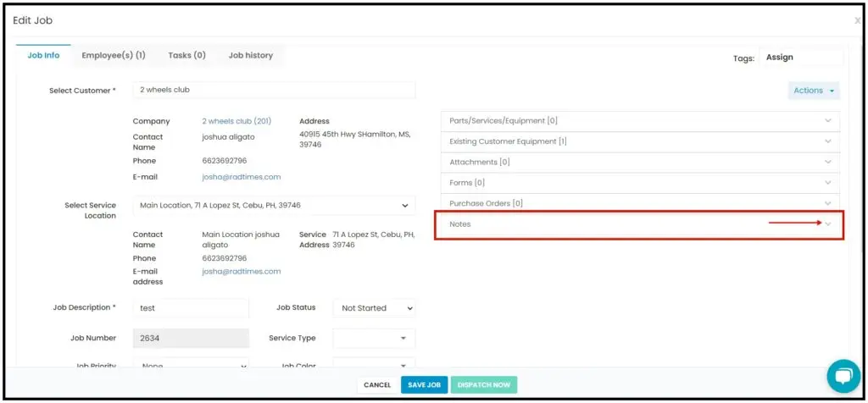868x403 pixels.
Task: Select Main Location joshua aligato contact name
Action: pos(241,240)
